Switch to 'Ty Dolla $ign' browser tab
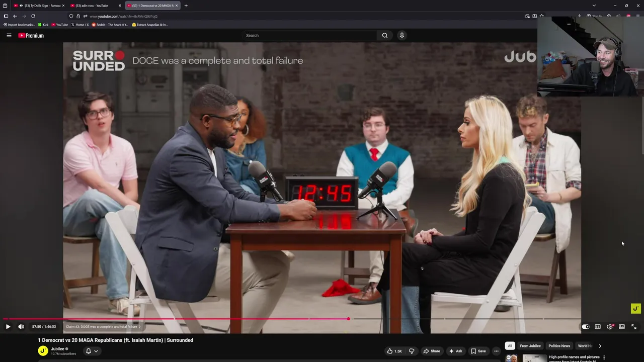 pos(39,6)
